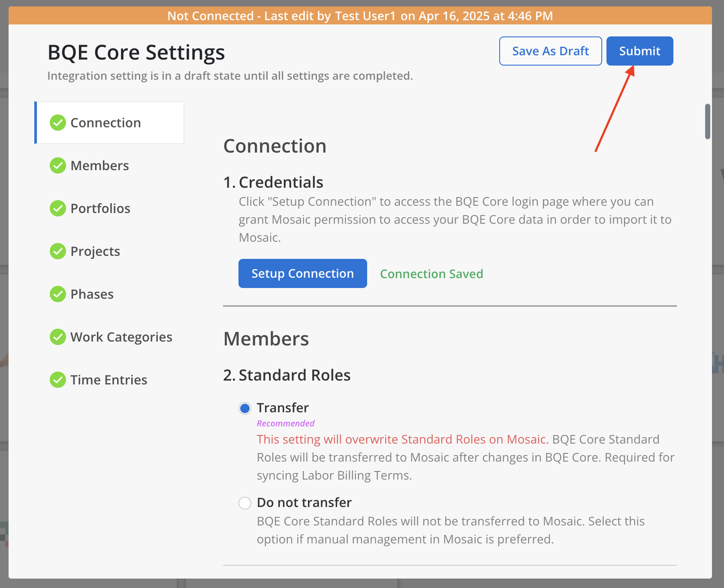Click green checkmark icon beside Portfolios
The image size is (724, 588).
58,208
